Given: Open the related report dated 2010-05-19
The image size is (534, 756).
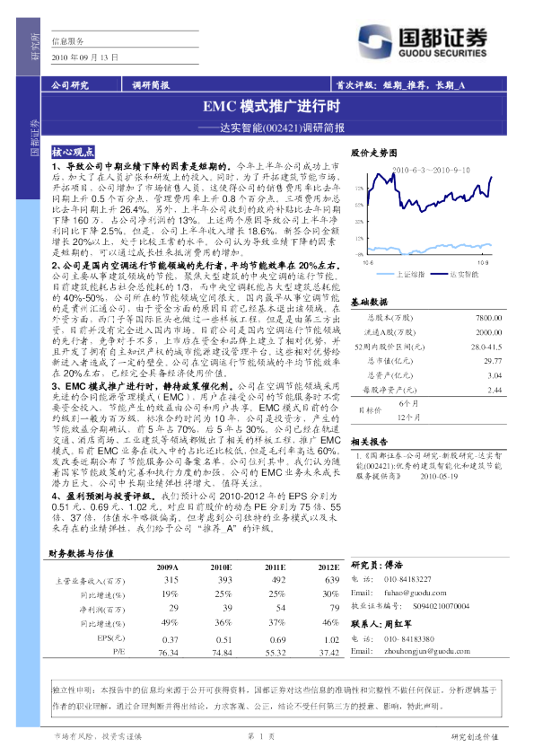Looking at the screenshot, I should (x=429, y=466).
